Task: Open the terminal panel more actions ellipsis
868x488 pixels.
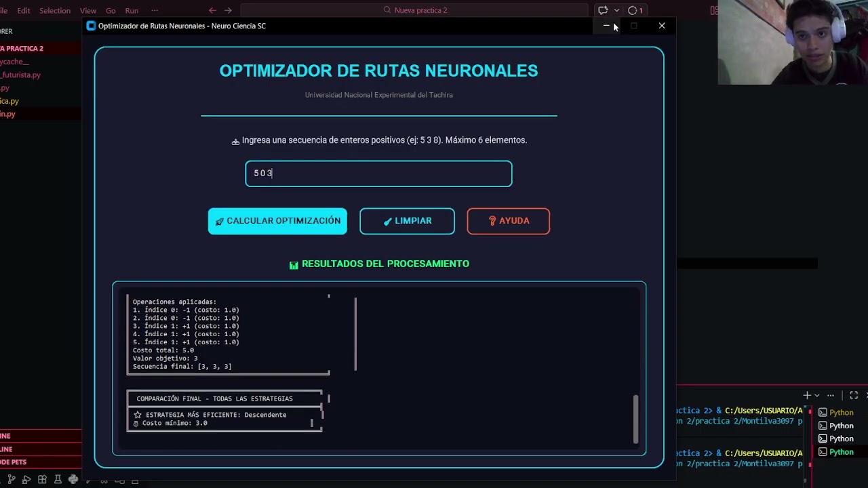Action: [831, 395]
